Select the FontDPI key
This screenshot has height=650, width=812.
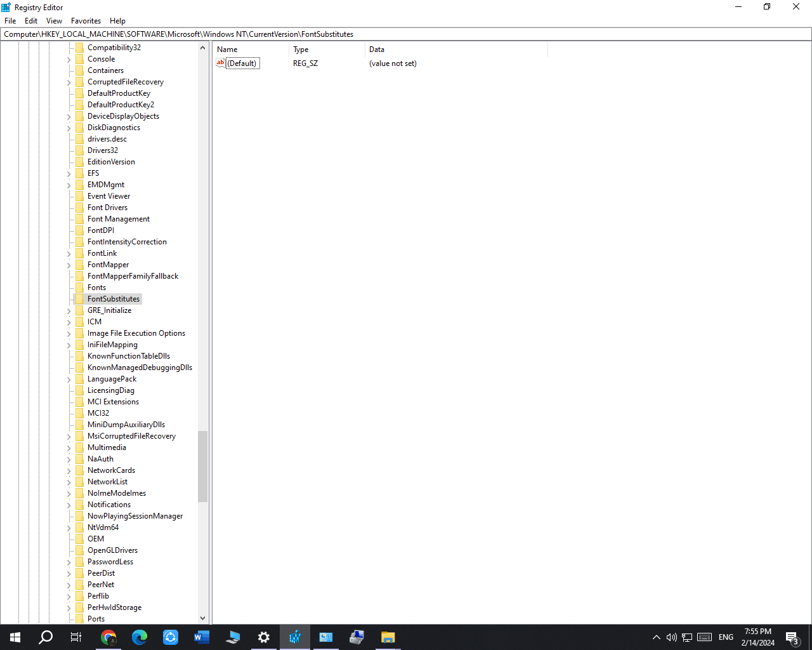pos(101,230)
